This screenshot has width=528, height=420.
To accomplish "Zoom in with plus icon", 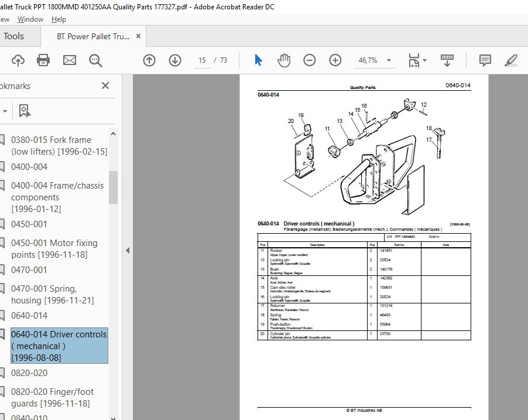I will pos(335,60).
